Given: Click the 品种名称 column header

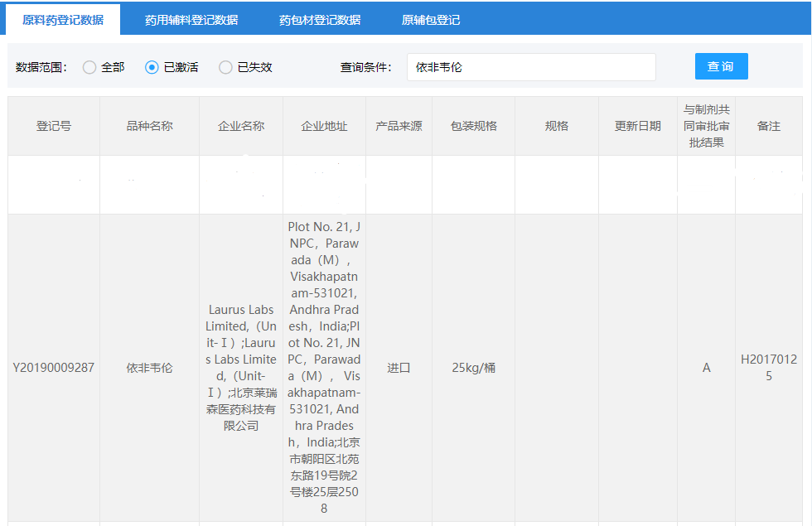Looking at the screenshot, I should pos(149,126).
